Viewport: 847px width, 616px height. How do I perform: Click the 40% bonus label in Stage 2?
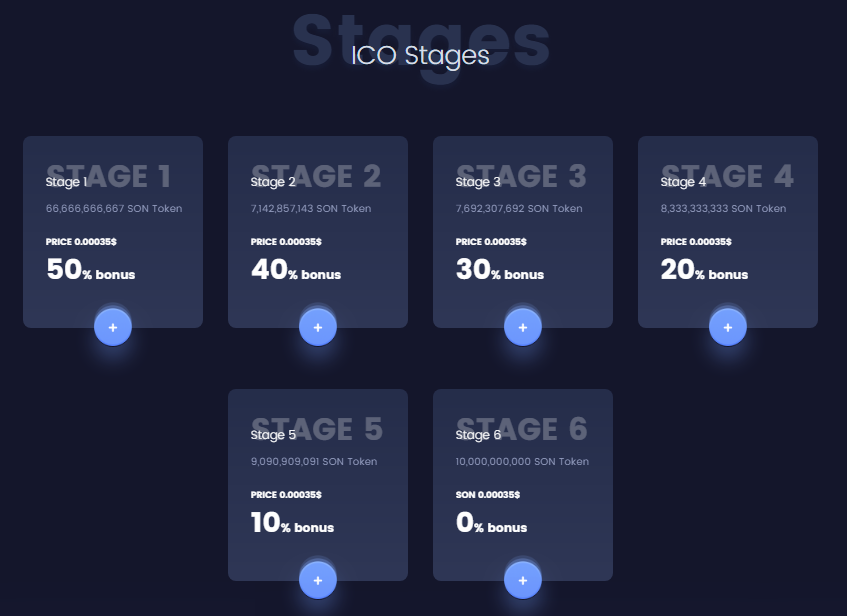click(295, 271)
